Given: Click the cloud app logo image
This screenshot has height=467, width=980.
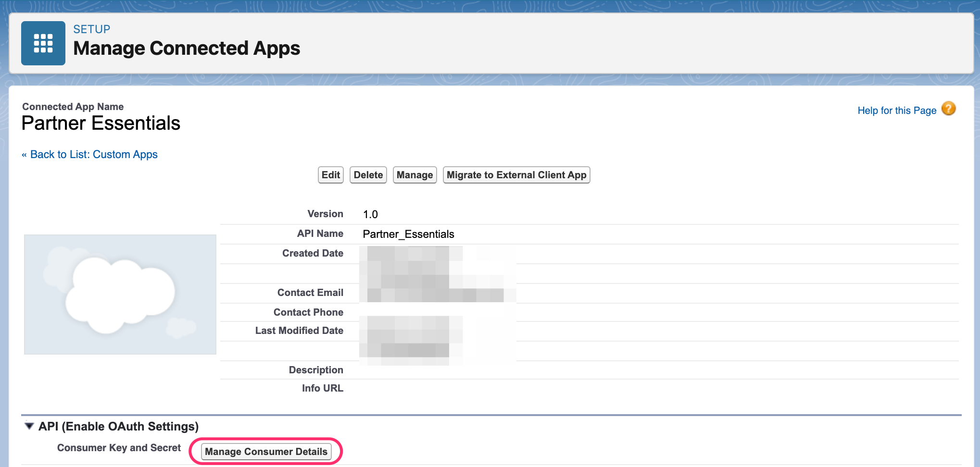Looking at the screenshot, I should pyautogui.click(x=120, y=295).
